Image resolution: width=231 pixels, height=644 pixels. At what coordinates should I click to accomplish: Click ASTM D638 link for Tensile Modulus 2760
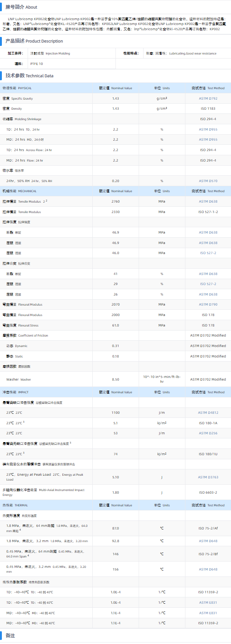click(x=208, y=201)
